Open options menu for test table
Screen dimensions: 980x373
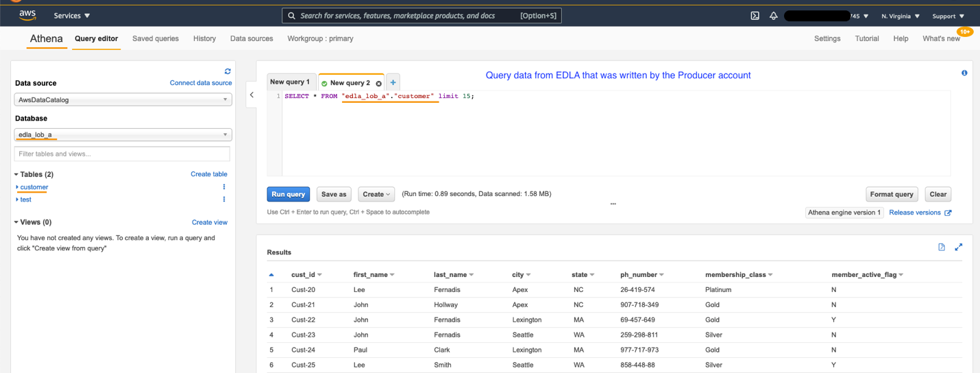(x=224, y=200)
